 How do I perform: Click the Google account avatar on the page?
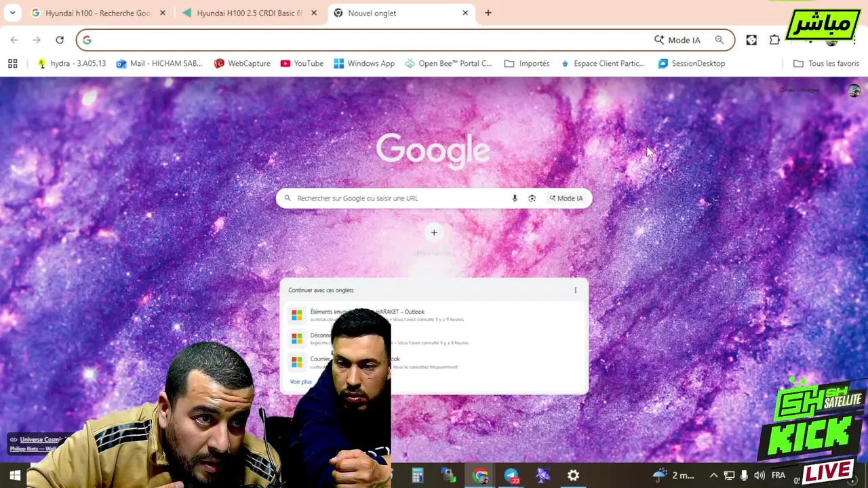(x=854, y=90)
